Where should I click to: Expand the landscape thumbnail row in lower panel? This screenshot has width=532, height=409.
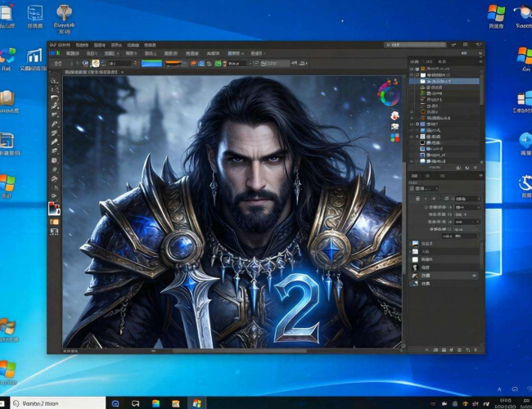click(410, 244)
